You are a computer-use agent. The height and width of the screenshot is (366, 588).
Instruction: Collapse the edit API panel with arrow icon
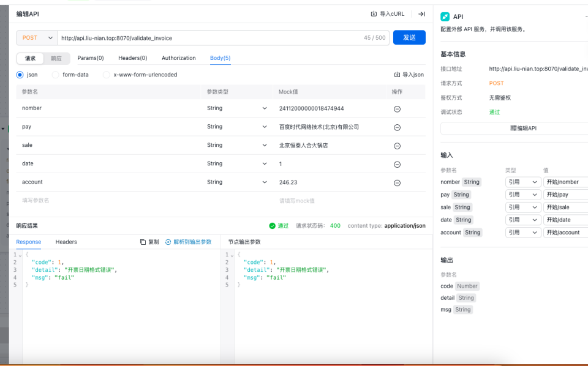point(422,14)
